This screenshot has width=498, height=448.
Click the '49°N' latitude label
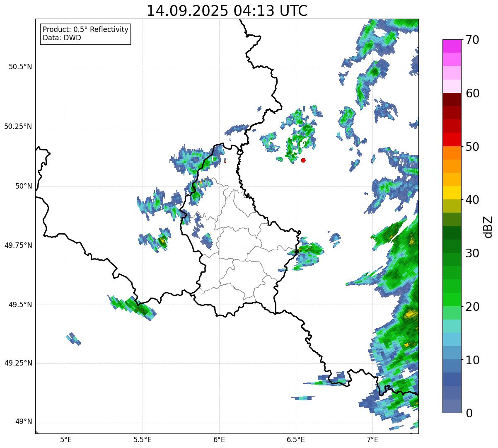coord(24,422)
